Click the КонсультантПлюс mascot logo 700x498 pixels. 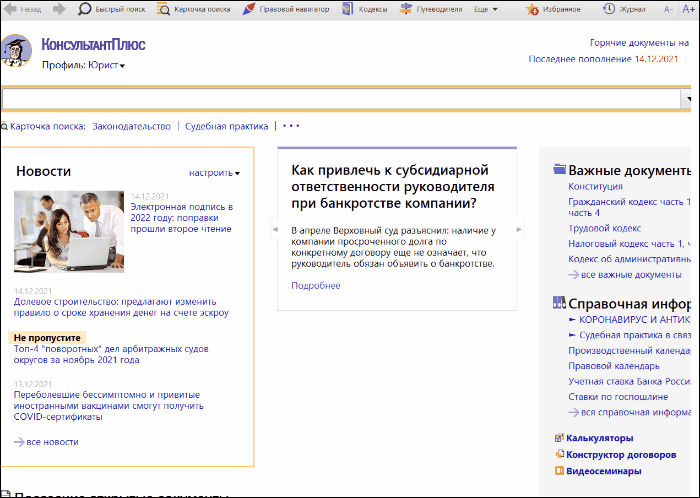click(16, 51)
